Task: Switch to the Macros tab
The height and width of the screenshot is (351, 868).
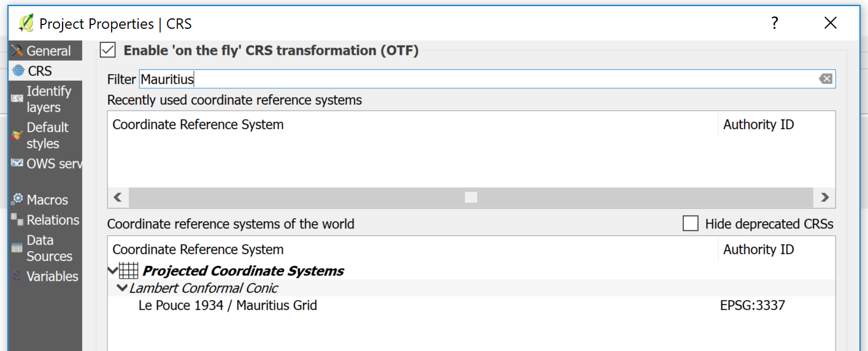Action: (x=45, y=200)
